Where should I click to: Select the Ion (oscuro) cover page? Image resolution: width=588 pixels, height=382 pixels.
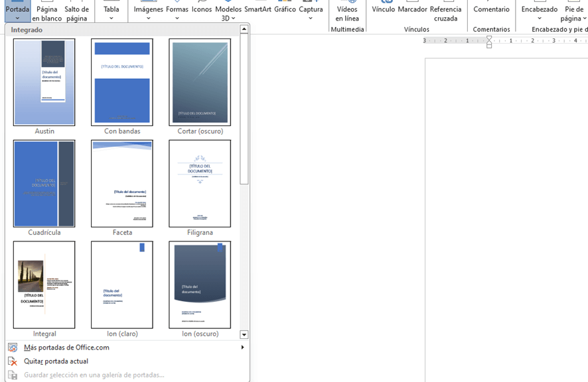200,285
